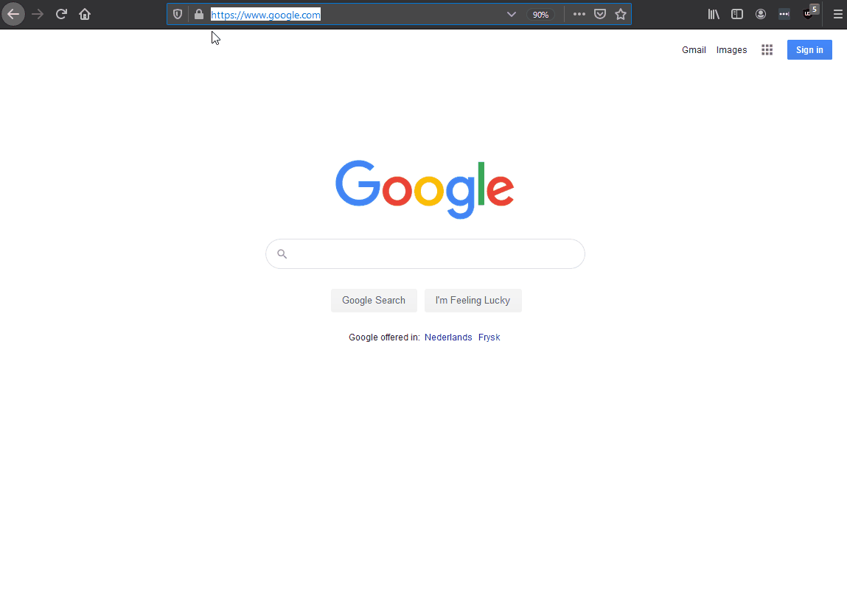Open the Firefox hamburger menu
Screen dimensions: 847x616
click(x=837, y=14)
